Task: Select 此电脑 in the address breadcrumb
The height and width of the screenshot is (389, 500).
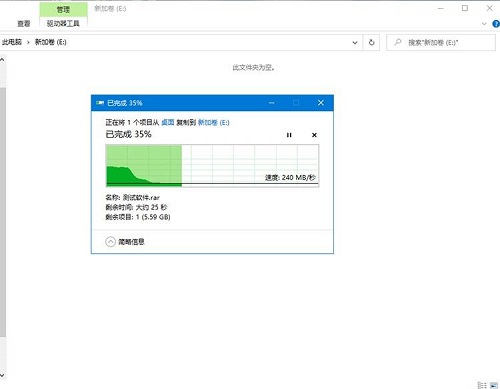Action: pos(12,42)
